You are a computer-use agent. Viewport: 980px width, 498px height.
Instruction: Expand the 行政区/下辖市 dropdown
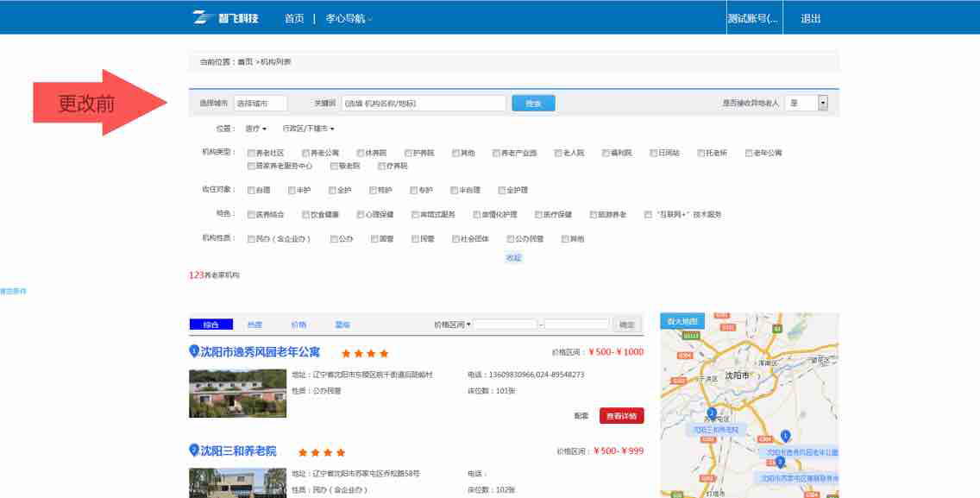coord(308,129)
